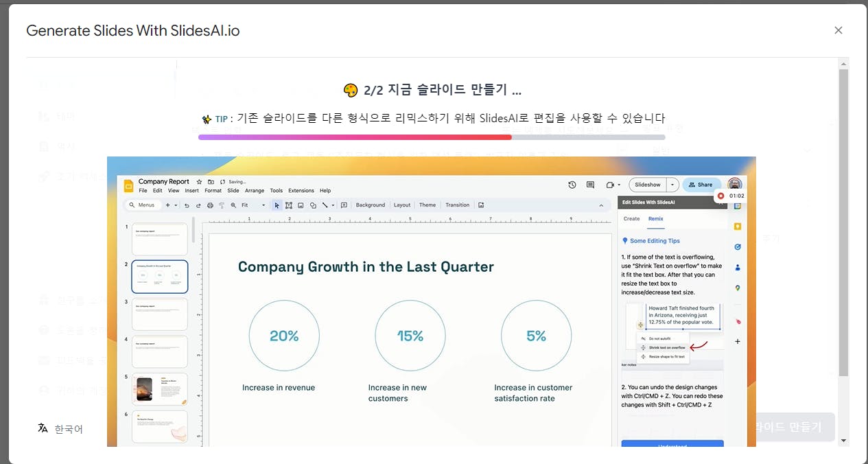Click the 20% revenue circle on the slide

284,336
